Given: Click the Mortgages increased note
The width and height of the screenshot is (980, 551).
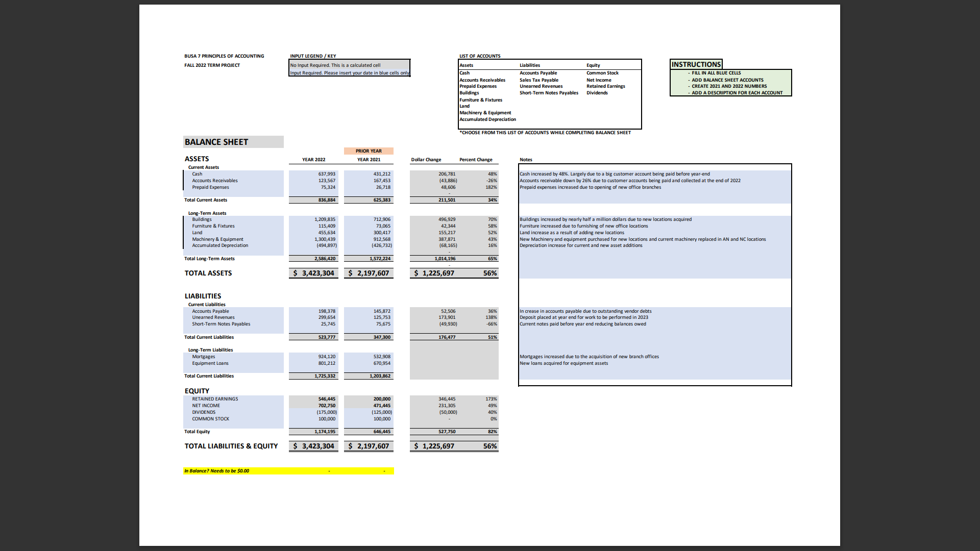Looking at the screenshot, I should (589, 357).
